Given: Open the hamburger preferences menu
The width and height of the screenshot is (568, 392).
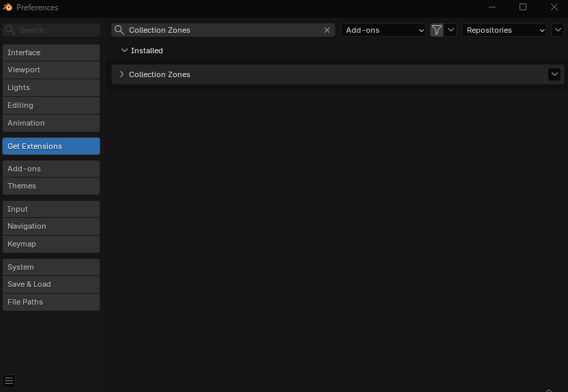Looking at the screenshot, I should (x=9, y=381).
